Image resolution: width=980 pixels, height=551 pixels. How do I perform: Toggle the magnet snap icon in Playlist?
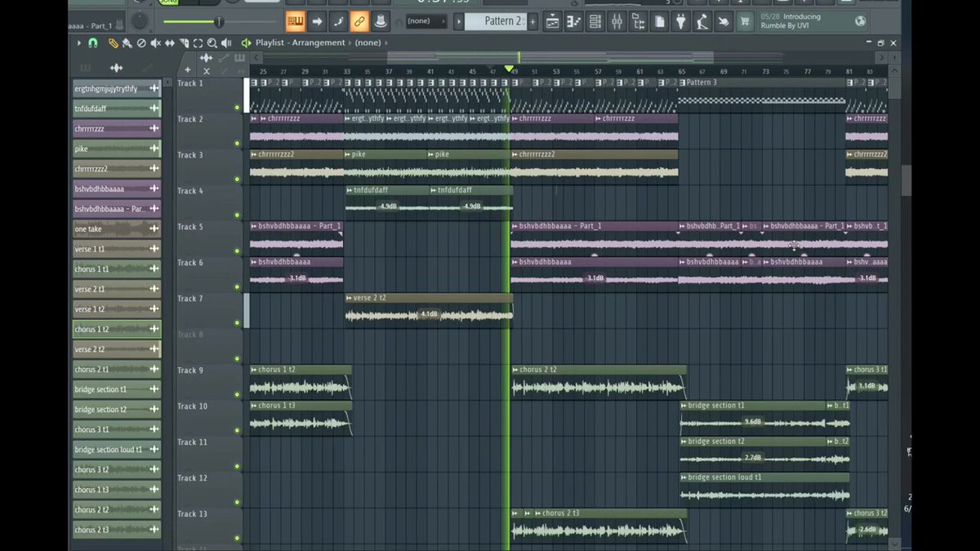93,42
